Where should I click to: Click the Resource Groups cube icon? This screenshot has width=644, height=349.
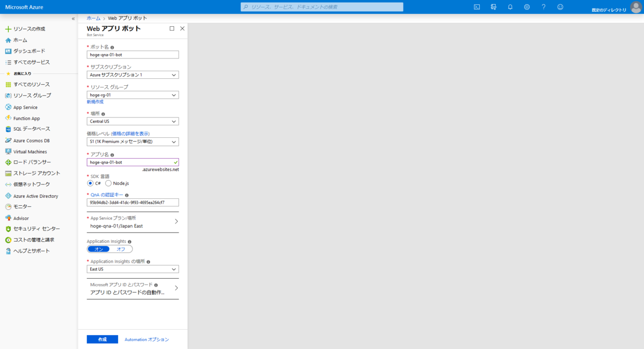click(x=8, y=95)
